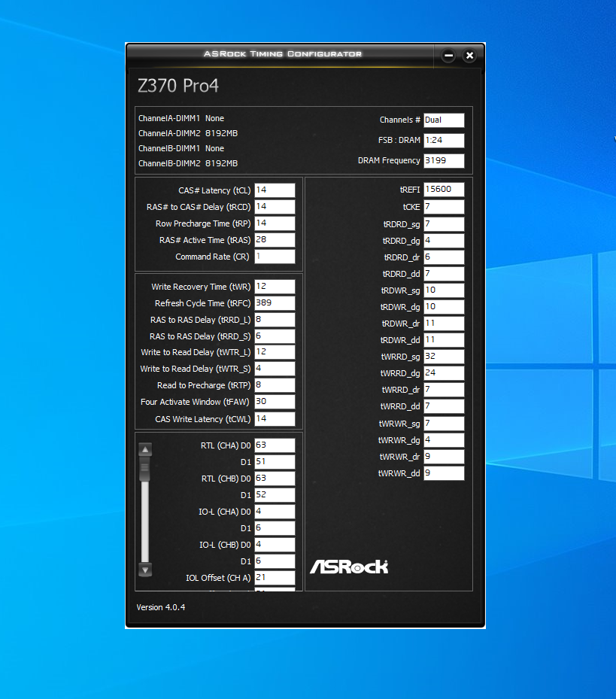The height and width of the screenshot is (699, 616).
Task: Click the tWRRD_dr value field
Action: tap(444, 389)
